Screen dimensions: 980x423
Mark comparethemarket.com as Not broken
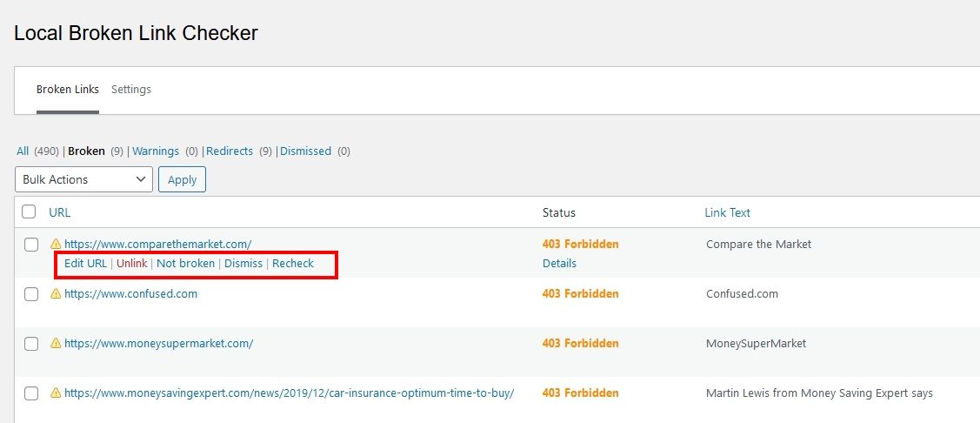point(185,264)
